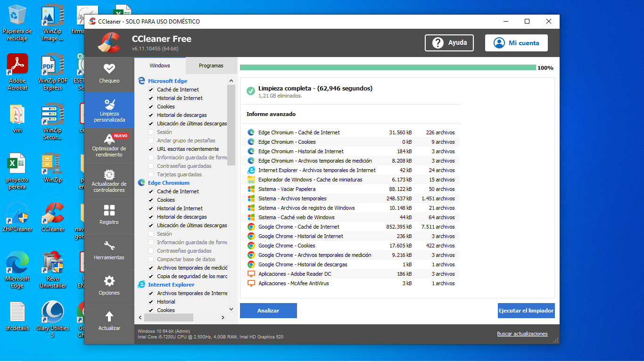The width and height of the screenshot is (644, 362).
Task: Open Herramientas wrench icon
Action: coord(109,250)
